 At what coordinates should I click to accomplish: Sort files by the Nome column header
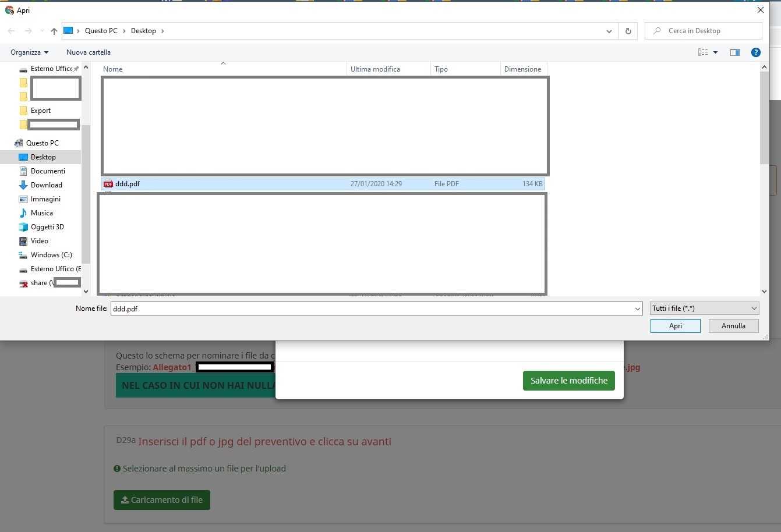(224, 69)
